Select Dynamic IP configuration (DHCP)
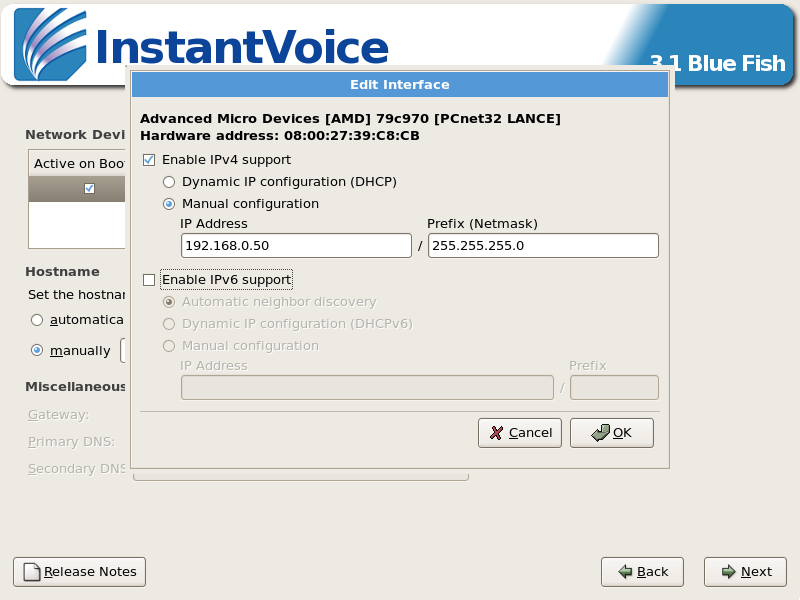The image size is (800, 600). click(x=169, y=182)
